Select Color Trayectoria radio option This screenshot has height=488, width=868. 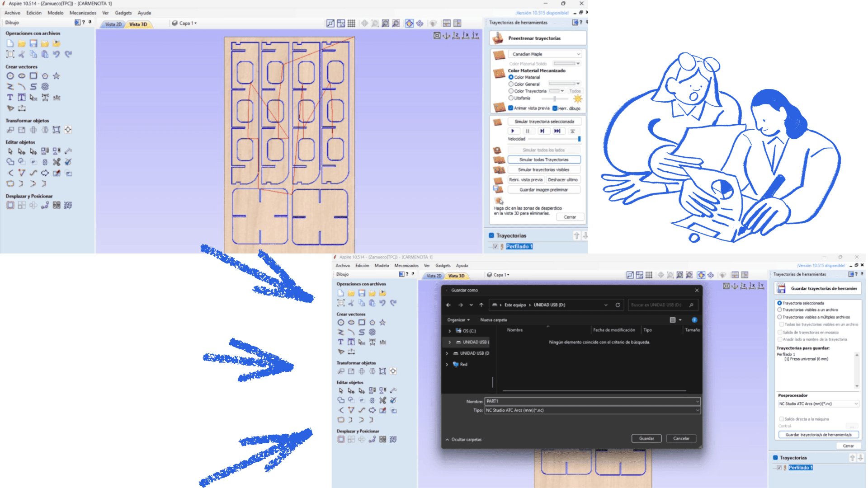[511, 91]
